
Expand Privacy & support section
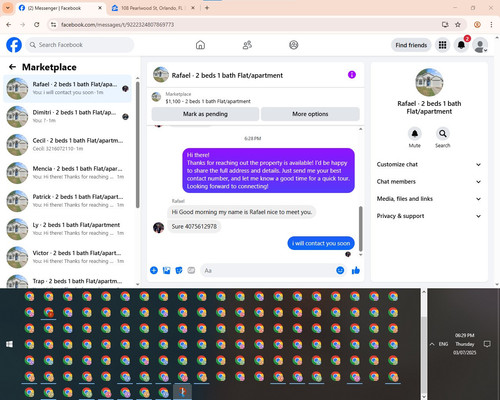pyautogui.click(x=429, y=216)
